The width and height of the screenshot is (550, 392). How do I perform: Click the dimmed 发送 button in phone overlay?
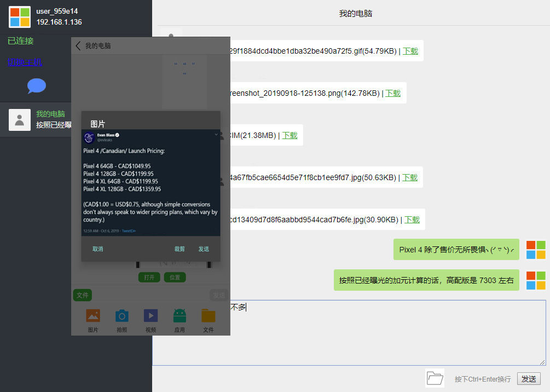(219, 295)
